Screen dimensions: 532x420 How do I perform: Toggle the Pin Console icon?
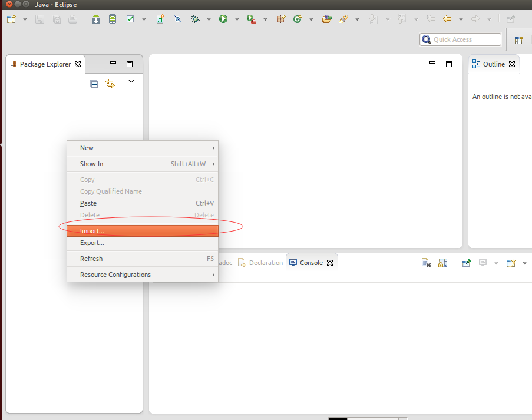[467, 263]
